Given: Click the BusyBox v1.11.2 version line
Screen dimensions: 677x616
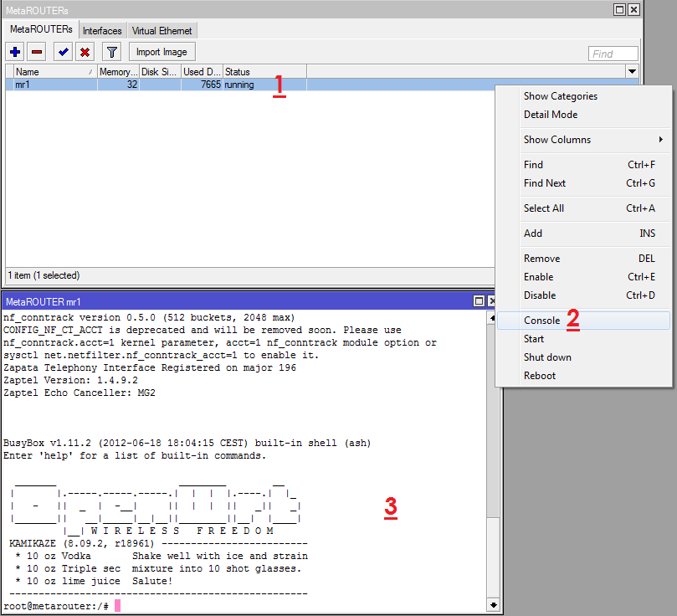Looking at the screenshot, I should tap(187, 443).
